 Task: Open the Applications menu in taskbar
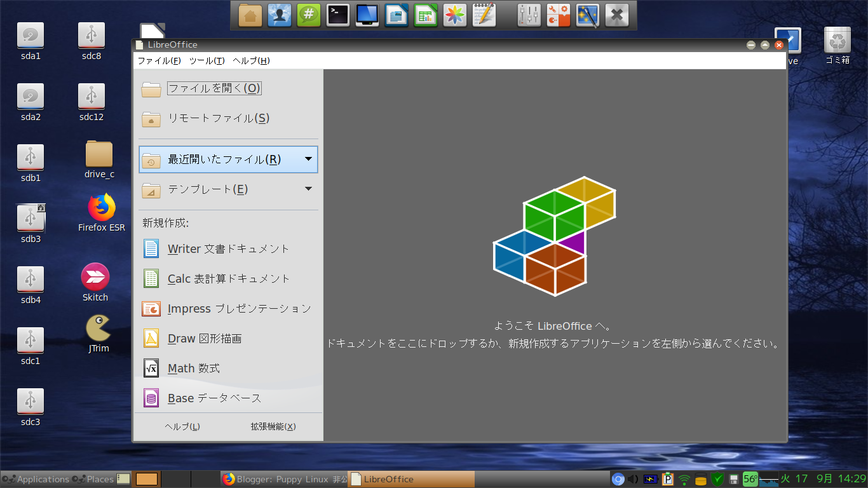tap(36, 479)
